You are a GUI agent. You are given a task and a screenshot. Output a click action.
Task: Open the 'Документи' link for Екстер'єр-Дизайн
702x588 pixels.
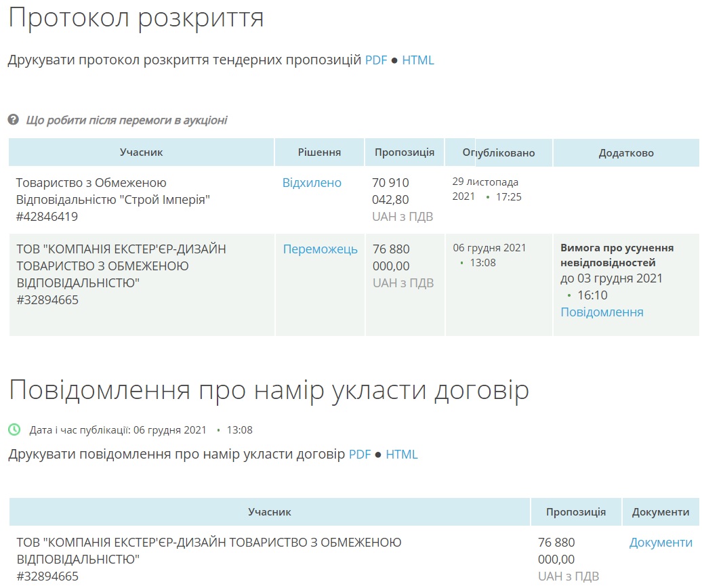(661, 543)
